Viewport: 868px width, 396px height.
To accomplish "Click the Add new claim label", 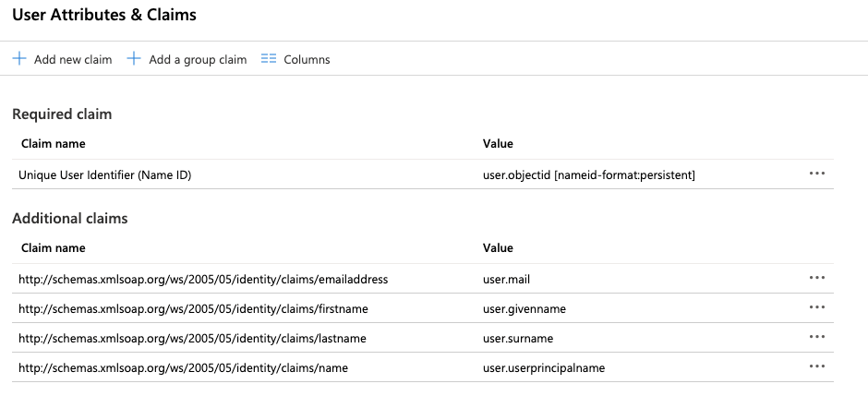I will point(72,60).
